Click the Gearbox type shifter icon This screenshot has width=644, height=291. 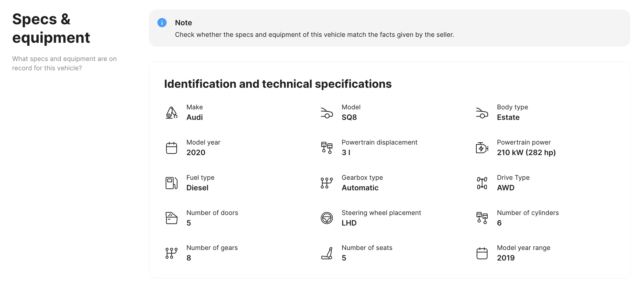pyautogui.click(x=327, y=183)
